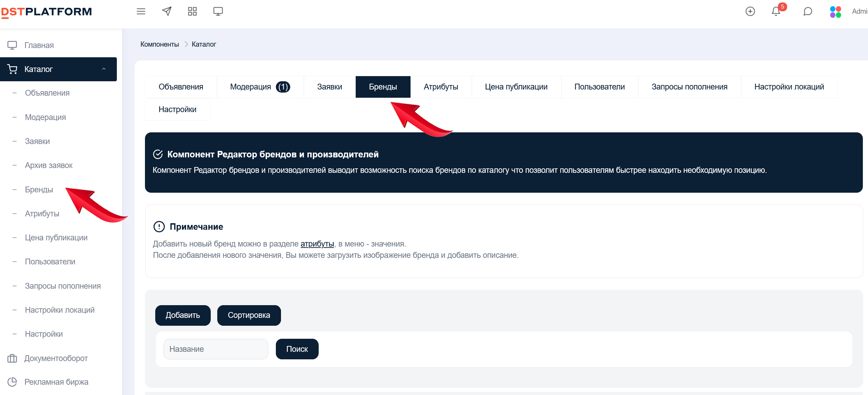Image resolution: width=868 pixels, height=395 pixels.
Task: Click the monitor icon in top toolbar
Action: pyautogui.click(x=218, y=11)
